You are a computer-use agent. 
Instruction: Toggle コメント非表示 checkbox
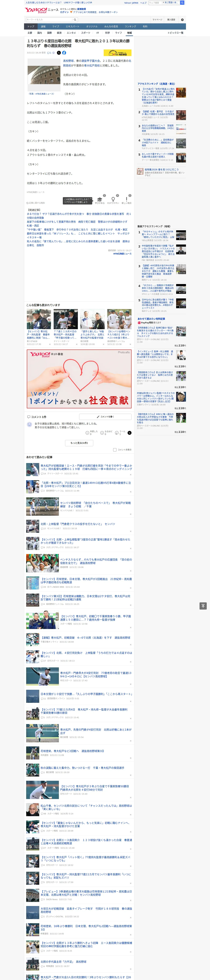pos(115,450)
